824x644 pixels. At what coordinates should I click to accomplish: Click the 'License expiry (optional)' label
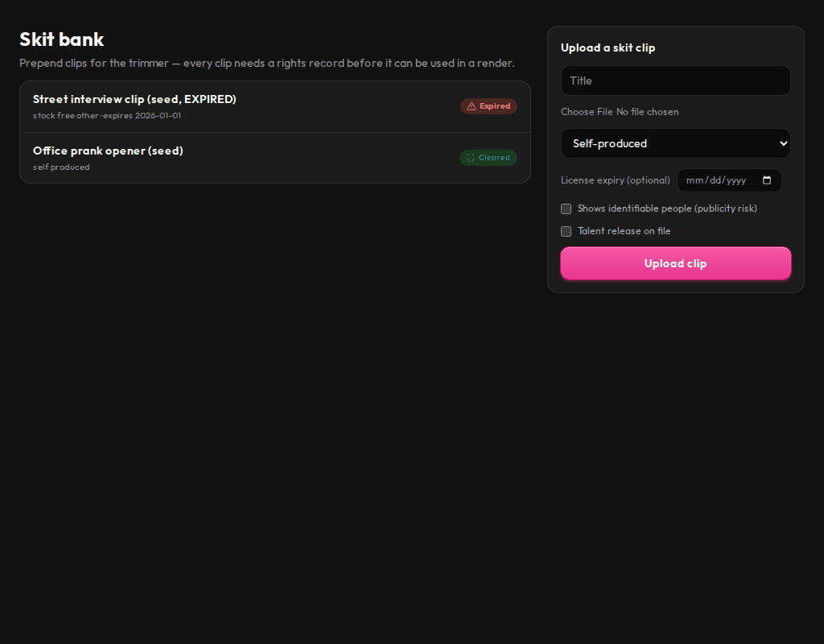click(616, 180)
